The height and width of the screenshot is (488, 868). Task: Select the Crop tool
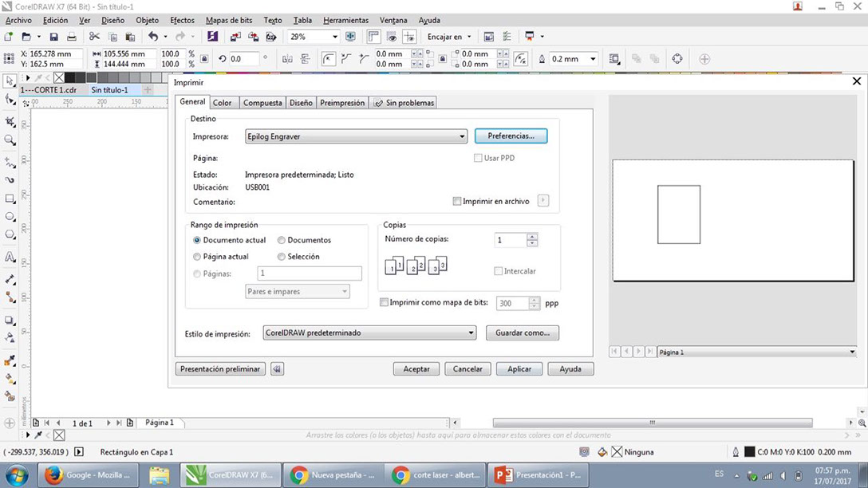pos(10,121)
